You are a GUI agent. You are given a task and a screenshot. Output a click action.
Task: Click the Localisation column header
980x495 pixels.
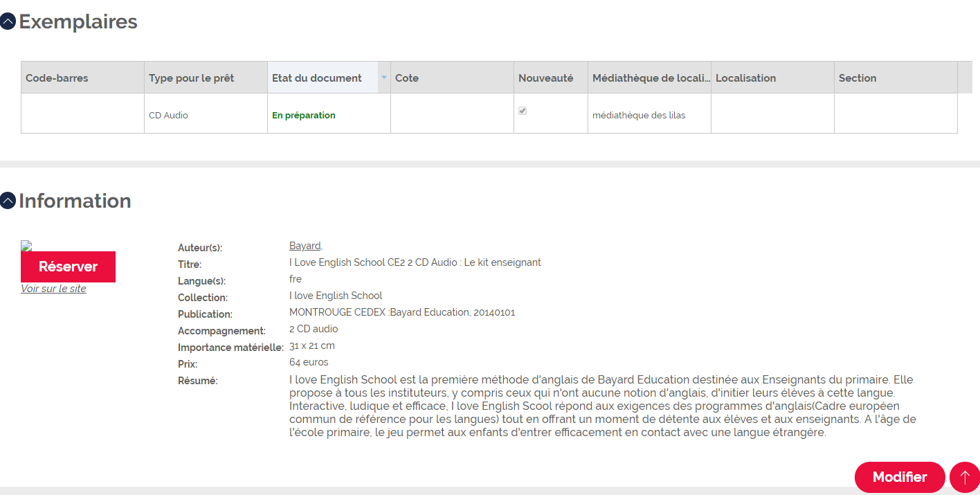pyautogui.click(x=772, y=78)
